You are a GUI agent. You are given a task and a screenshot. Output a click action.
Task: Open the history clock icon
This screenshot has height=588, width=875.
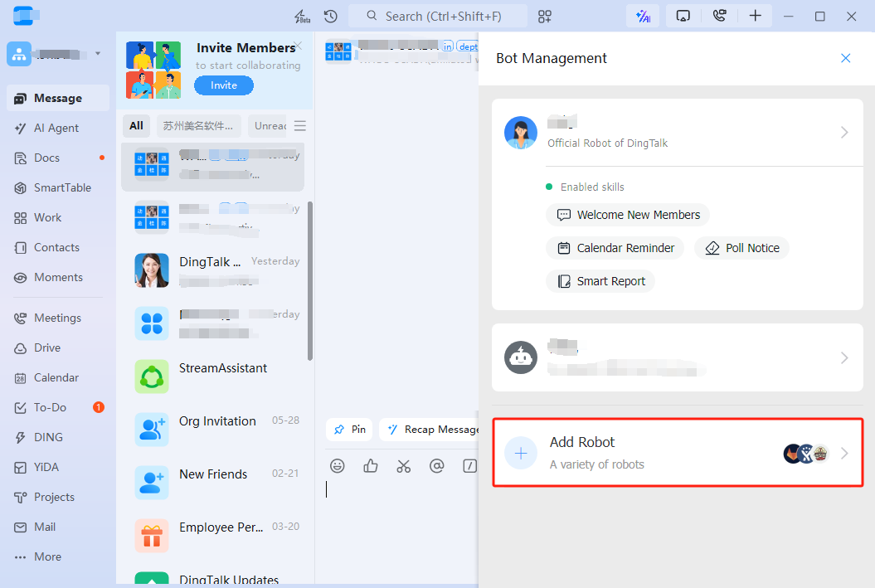coord(330,17)
